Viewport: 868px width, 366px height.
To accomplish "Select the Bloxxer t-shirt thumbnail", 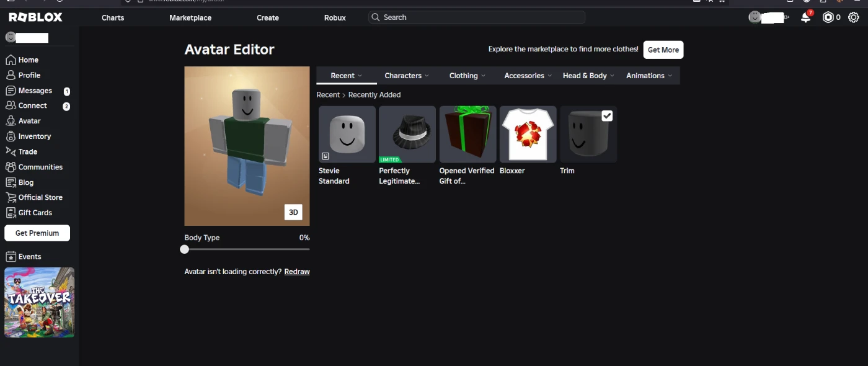I will pyautogui.click(x=528, y=135).
